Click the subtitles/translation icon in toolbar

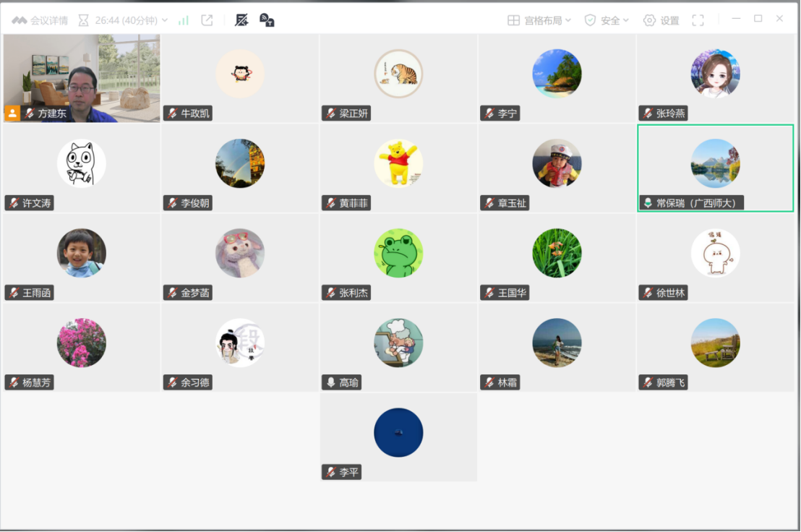coord(267,20)
